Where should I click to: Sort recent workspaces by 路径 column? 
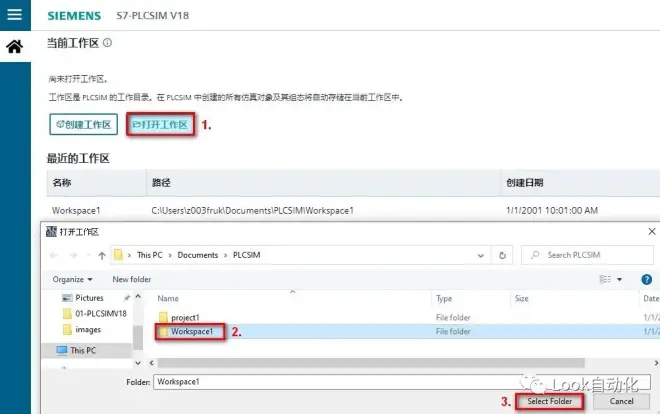pos(161,183)
